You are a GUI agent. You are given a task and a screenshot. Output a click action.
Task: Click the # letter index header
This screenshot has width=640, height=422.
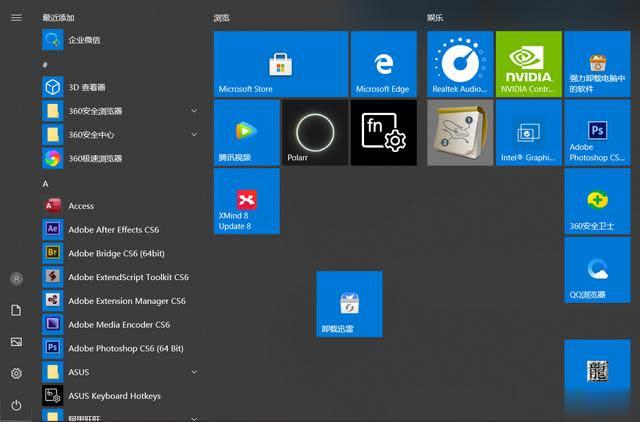[x=45, y=65]
